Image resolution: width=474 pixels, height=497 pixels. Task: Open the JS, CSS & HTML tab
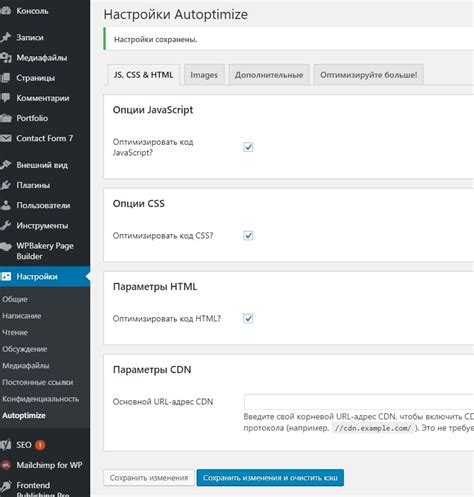click(143, 75)
